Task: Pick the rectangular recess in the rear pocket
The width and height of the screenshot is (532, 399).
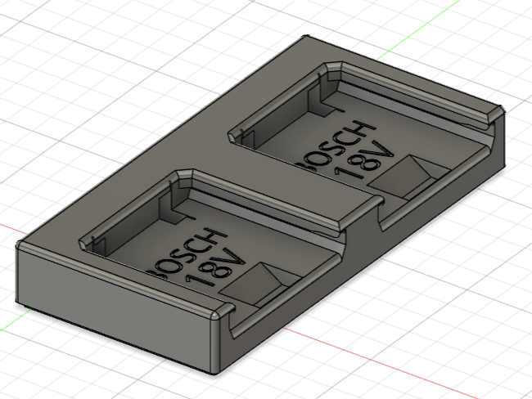Action: [x=409, y=177]
